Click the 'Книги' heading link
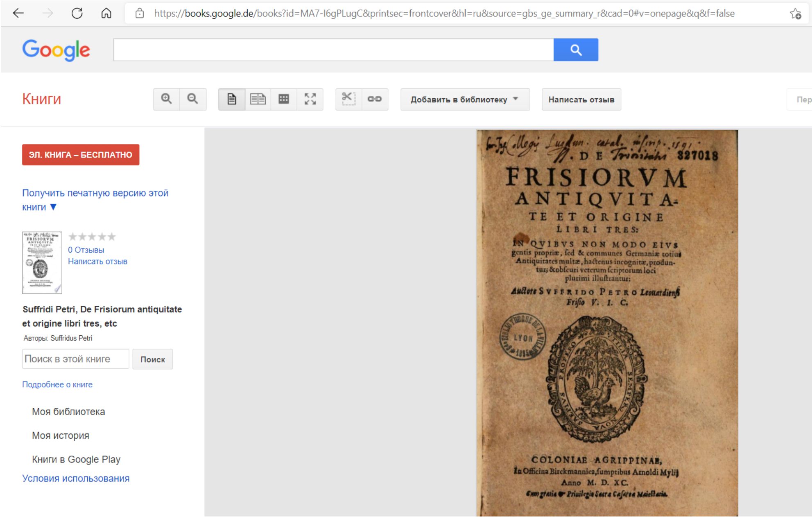 42,99
